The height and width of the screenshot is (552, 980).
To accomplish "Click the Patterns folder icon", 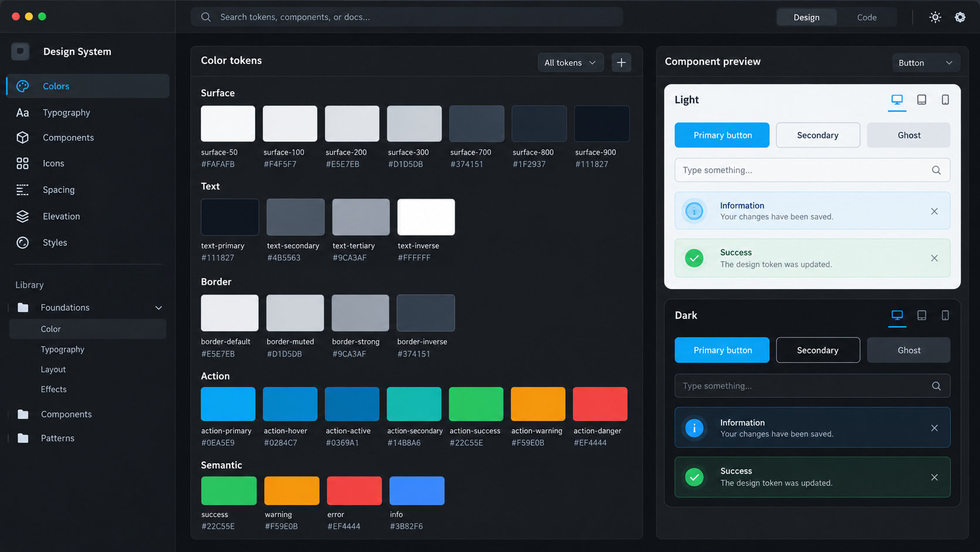I will [23, 438].
